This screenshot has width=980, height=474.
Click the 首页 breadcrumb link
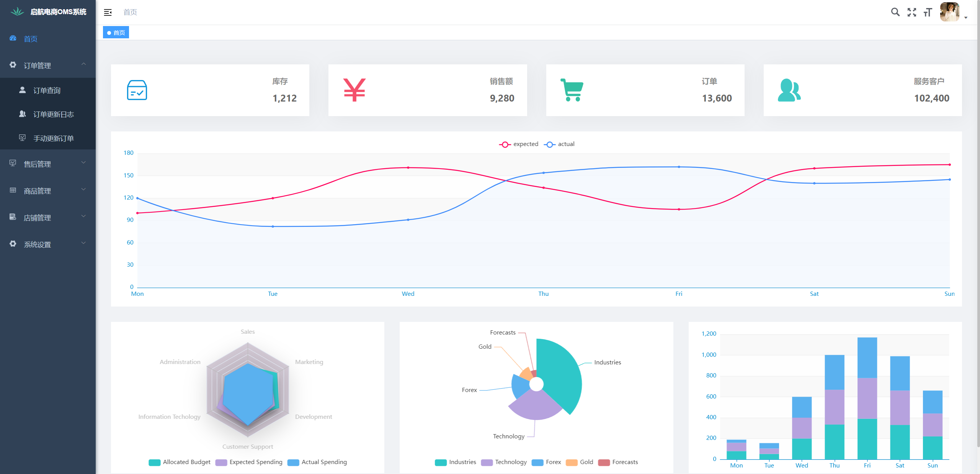(130, 12)
